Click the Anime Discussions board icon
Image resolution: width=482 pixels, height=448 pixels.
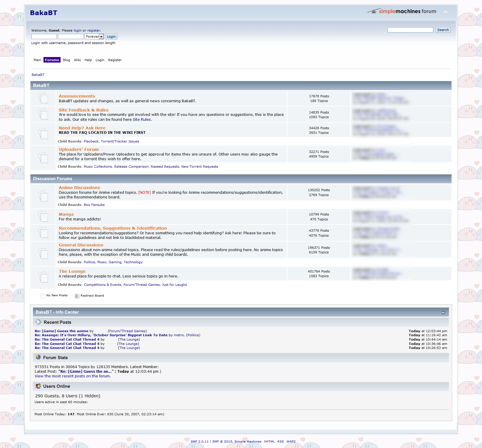(43, 196)
